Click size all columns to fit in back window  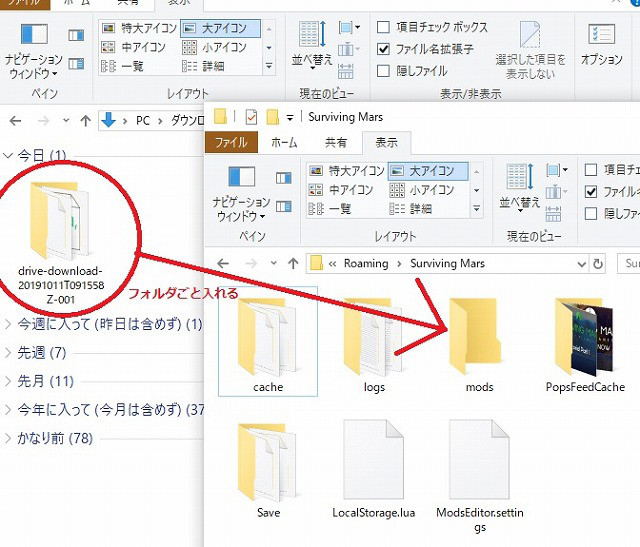click(346, 71)
